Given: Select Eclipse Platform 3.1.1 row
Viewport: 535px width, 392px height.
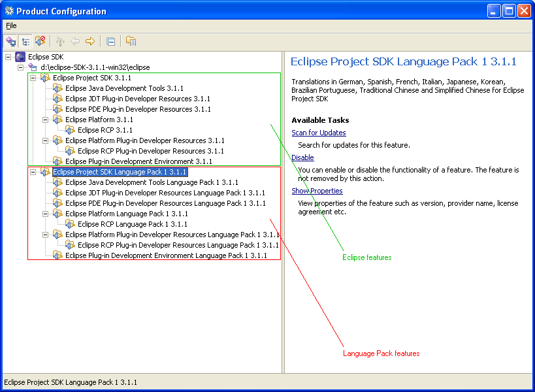Looking at the screenshot, I should pos(99,120).
